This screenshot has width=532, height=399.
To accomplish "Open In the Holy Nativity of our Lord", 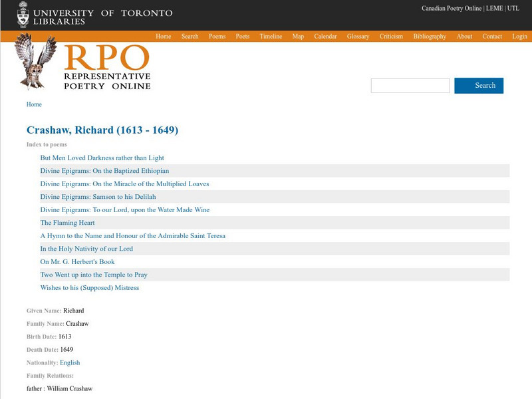I will coord(86,249).
